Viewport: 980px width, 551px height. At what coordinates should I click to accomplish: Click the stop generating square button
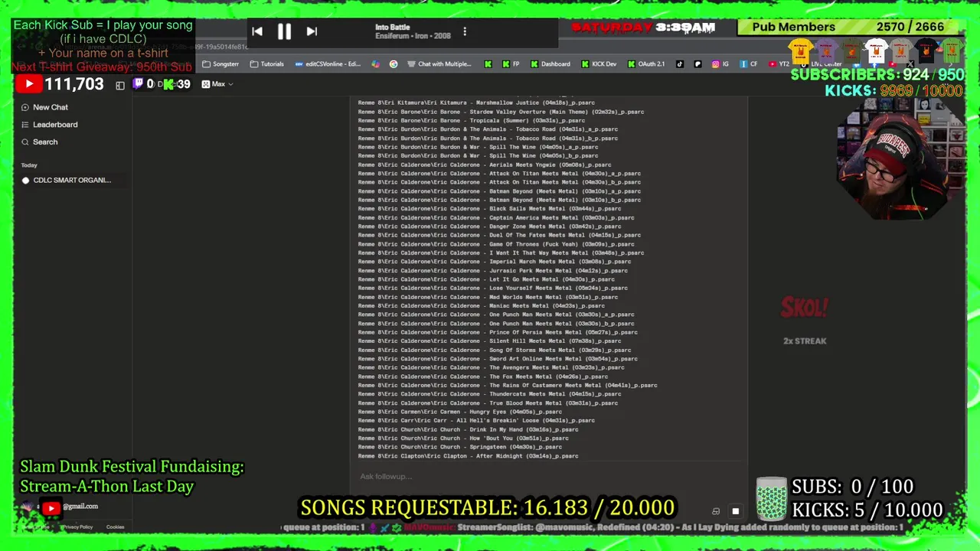click(x=735, y=511)
